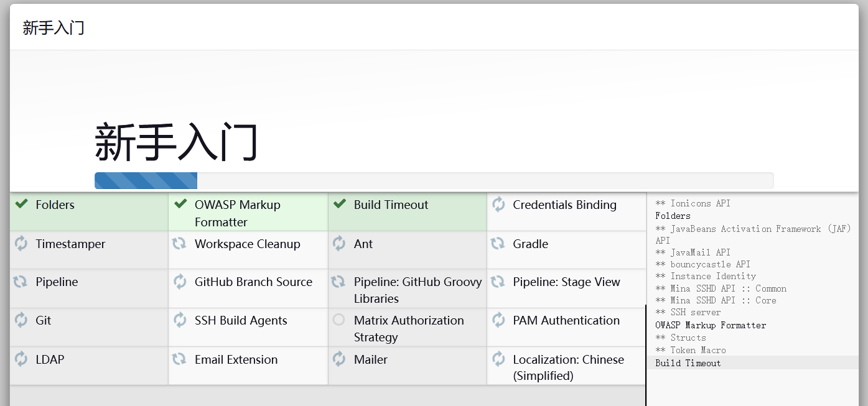868x406 pixels.
Task: Click the Build Timeout completed checkmark
Action: coord(340,204)
